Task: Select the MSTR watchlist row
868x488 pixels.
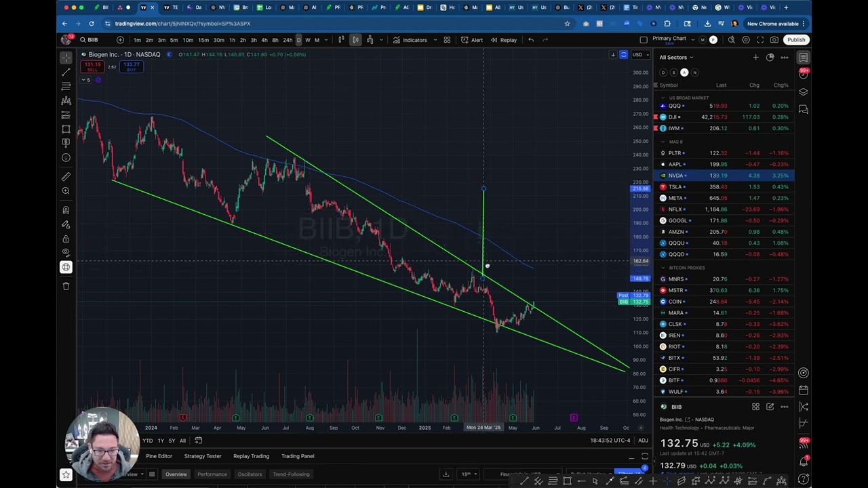Action: [x=725, y=291]
